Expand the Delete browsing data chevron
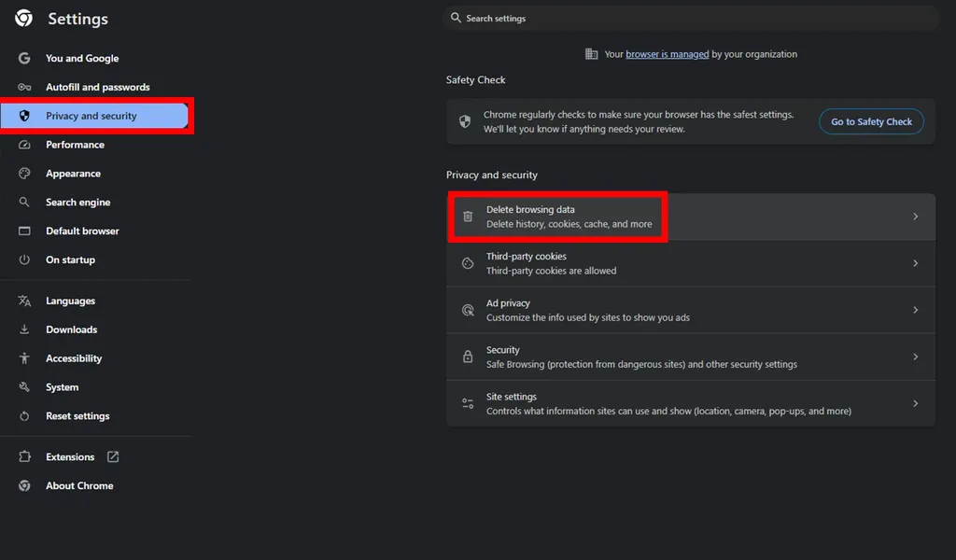The image size is (956, 560). [915, 217]
